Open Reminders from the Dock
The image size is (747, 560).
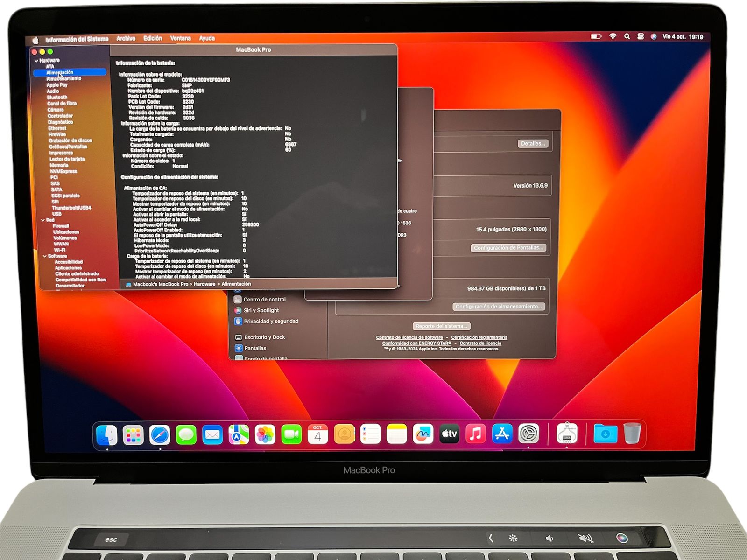click(370, 434)
